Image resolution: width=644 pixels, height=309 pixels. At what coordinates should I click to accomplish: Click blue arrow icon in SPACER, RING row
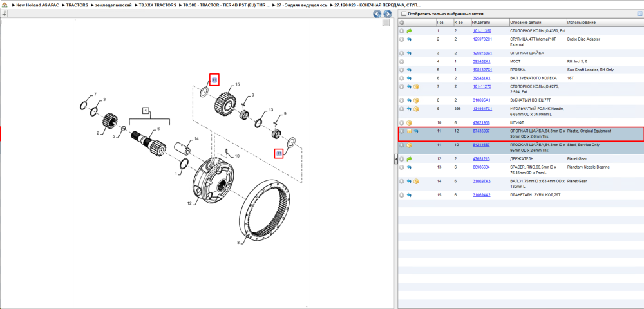coord(409,167)
